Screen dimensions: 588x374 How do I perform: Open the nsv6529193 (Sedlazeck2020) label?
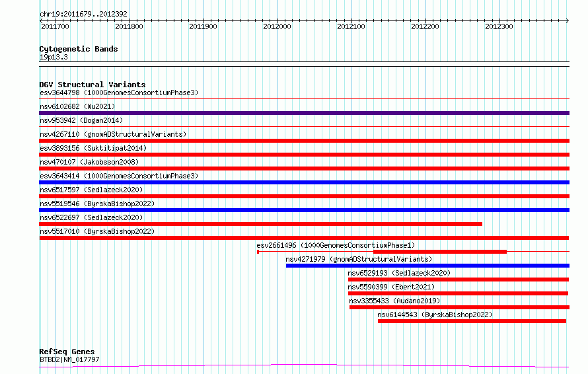coord(399,273)
